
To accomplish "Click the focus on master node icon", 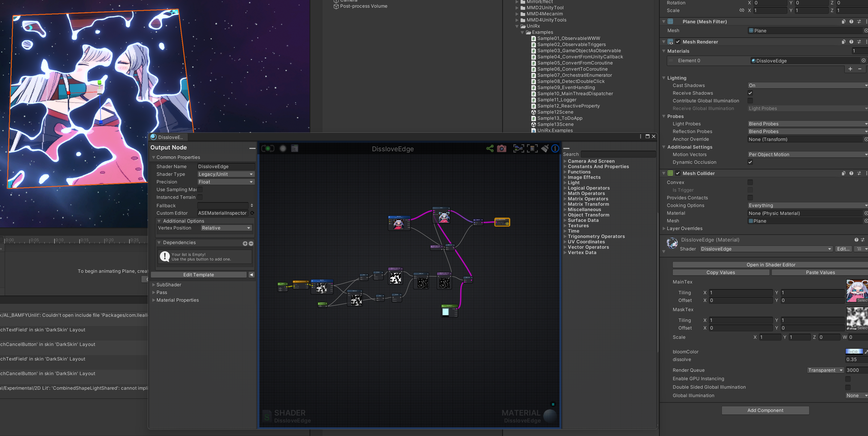I will (532, 148).
